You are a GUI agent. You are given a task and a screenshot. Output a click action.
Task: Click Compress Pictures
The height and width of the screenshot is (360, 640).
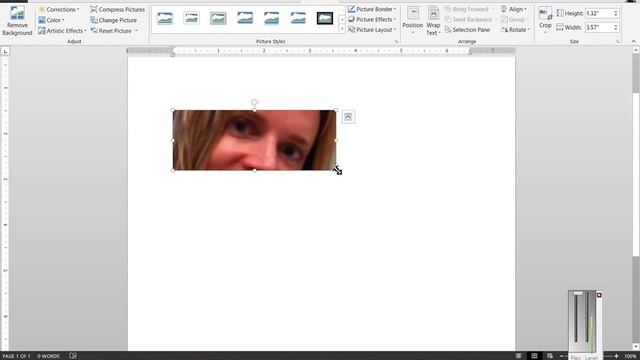pyautogui.click(x=118, y=9)
